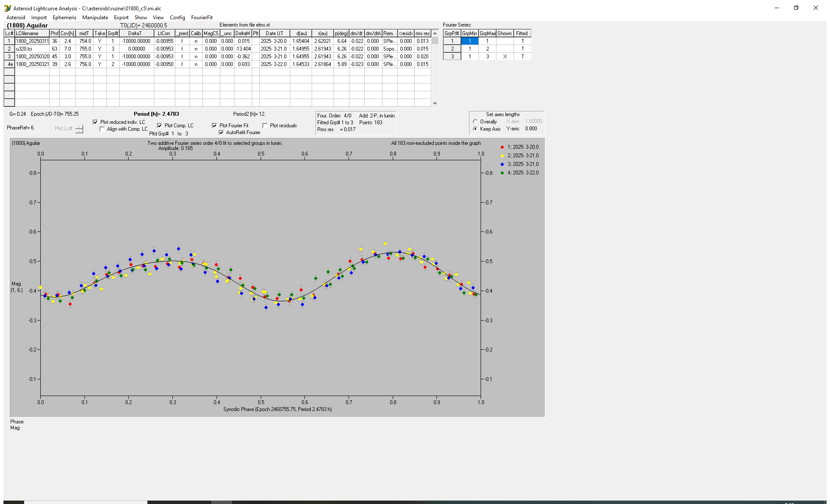Click the DeltaM column header
The image size is (830, 504).
click(x=243, y=33)
